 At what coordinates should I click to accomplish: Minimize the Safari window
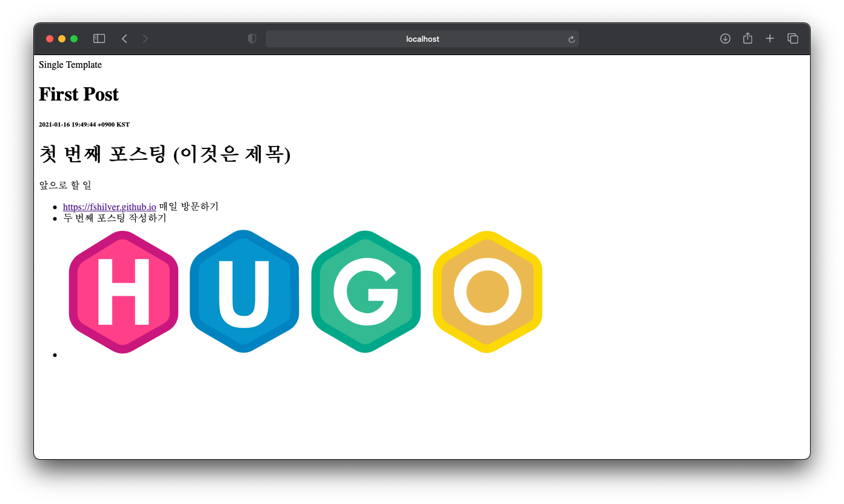coord(62,39)
